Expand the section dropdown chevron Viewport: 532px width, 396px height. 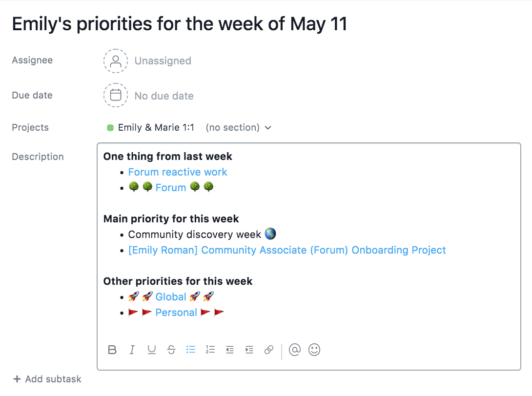click(268, 128)
